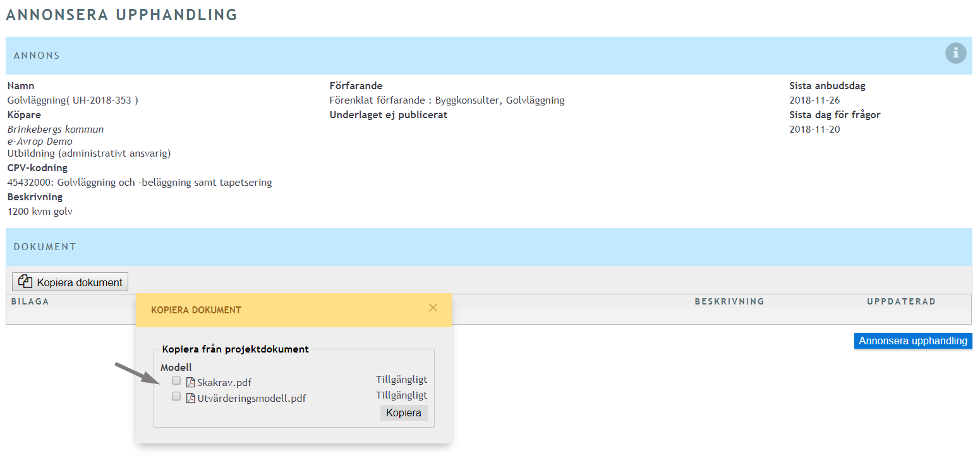The image size is (980, 458).
Task: Click the Annonsera upphandling button
Action: click(x=913, y=340)
